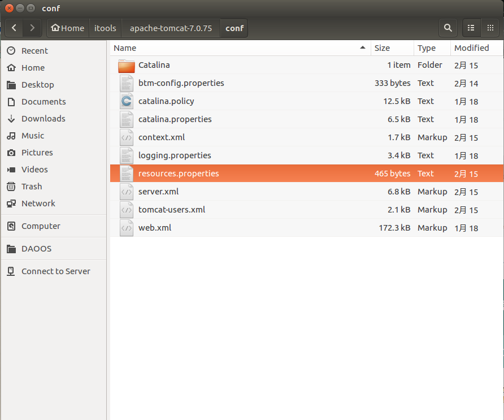Open Computer in the sidebar
This screenshot has width=504, height=420.
coord(53,227)
